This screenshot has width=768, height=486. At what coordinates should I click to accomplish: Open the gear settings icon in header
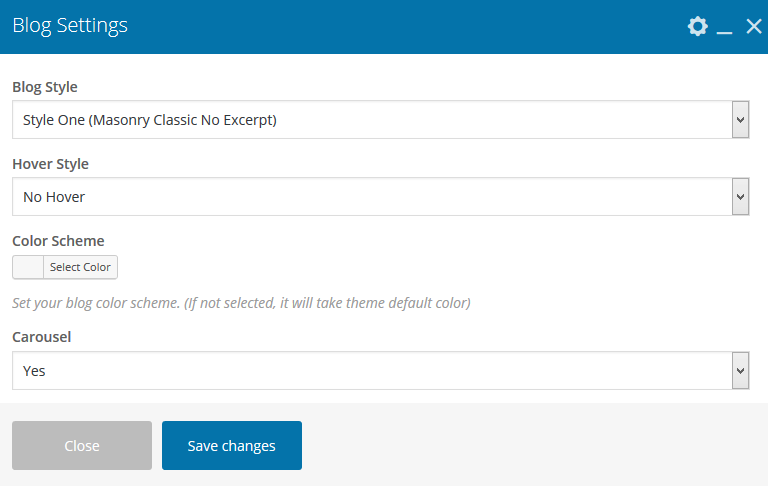click(x=697, y=26)
